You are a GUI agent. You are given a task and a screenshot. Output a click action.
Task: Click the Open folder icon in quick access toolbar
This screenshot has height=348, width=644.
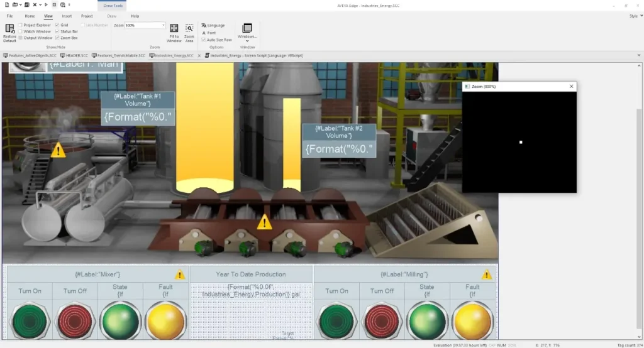point(15,5)
